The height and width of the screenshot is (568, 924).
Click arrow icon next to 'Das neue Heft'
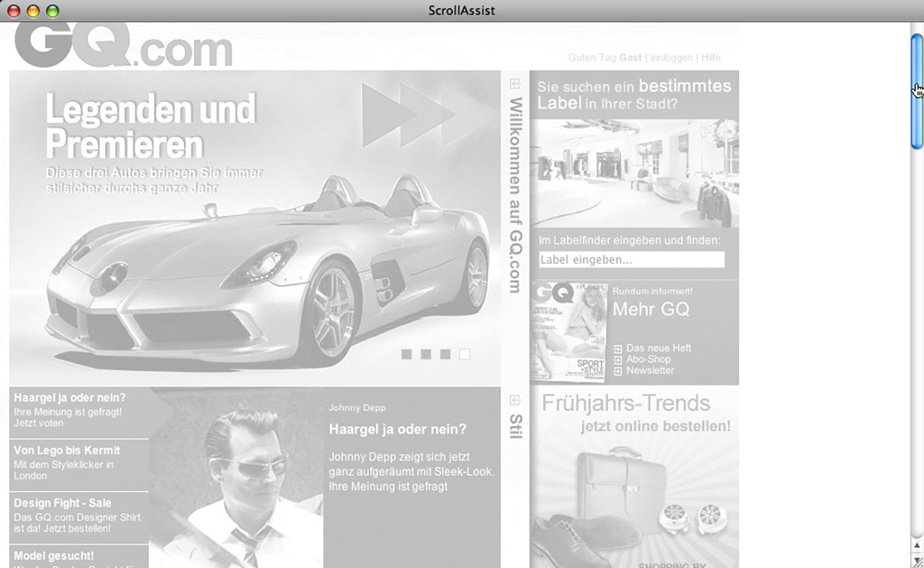point(618,349)
